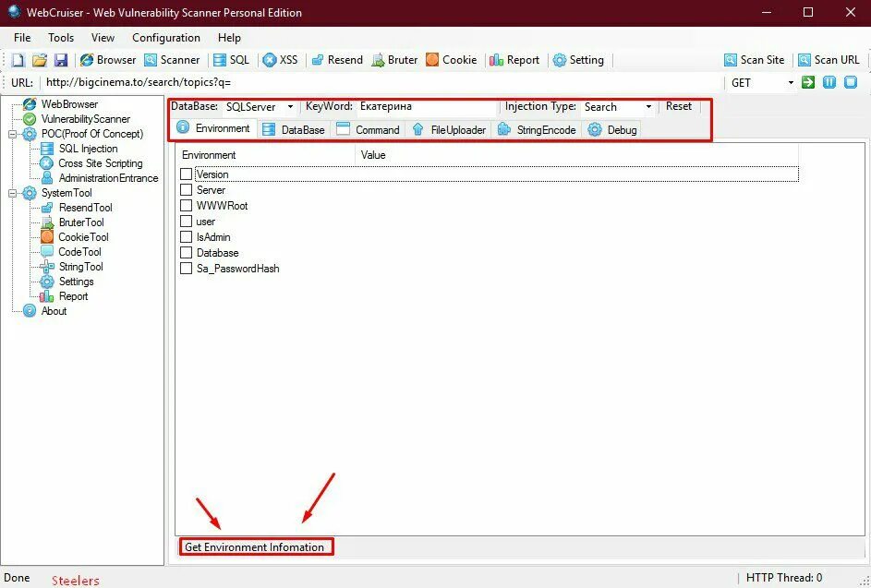Select VulnerabilityScanner in the tree
This screenshot has width=871, height=588.
86,119
